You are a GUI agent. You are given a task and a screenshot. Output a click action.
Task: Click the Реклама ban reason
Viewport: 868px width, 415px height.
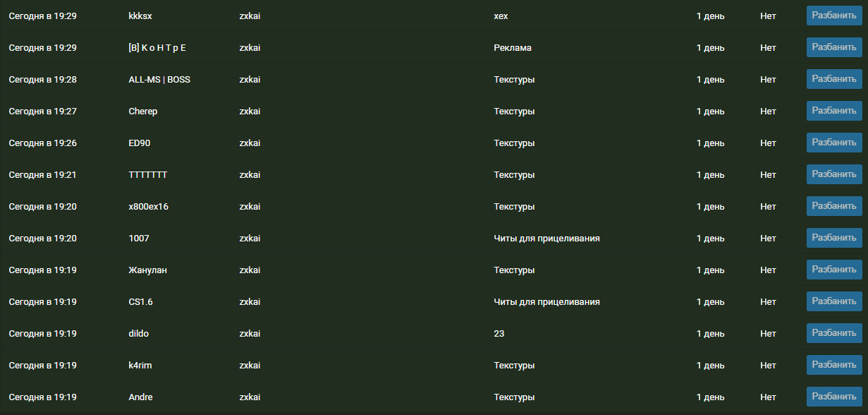(x=513, y=48)
